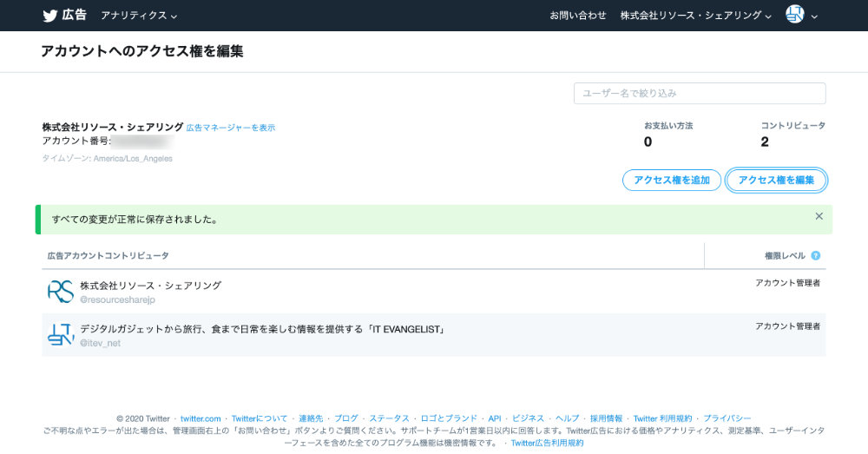The height and width of the screenshot is (454, 868).
Task: Click the 広告アカウントコントリビュータ column header
Action: pyautogui.click(x=108, y=256)
